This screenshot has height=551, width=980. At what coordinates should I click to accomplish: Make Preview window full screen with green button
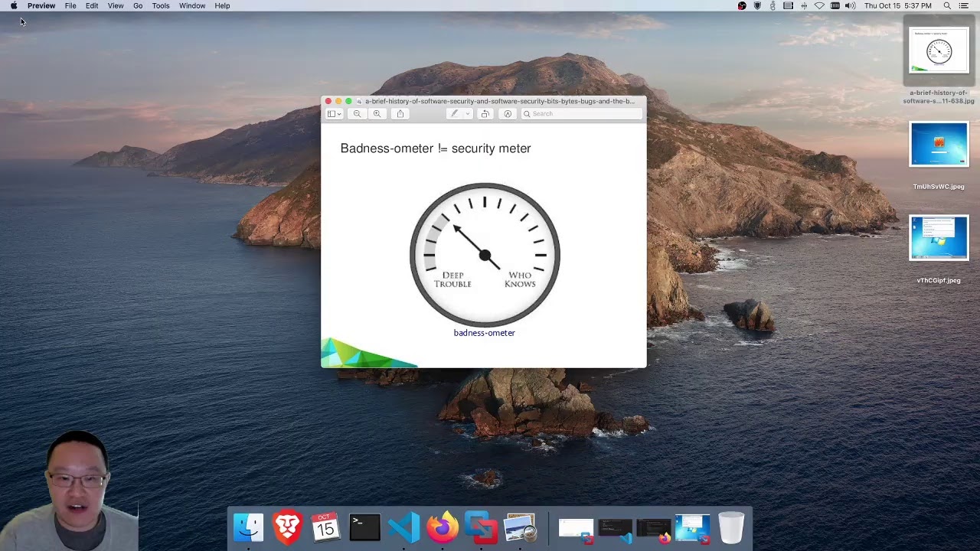point(348,101)
